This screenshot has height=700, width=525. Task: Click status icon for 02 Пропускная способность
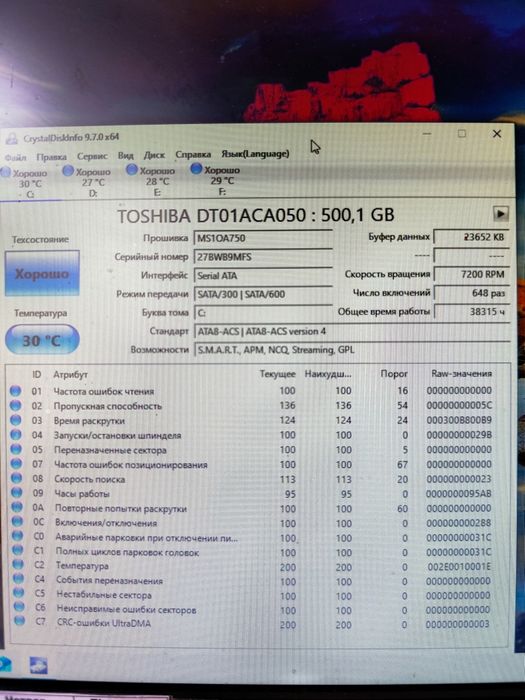[15, 405]
